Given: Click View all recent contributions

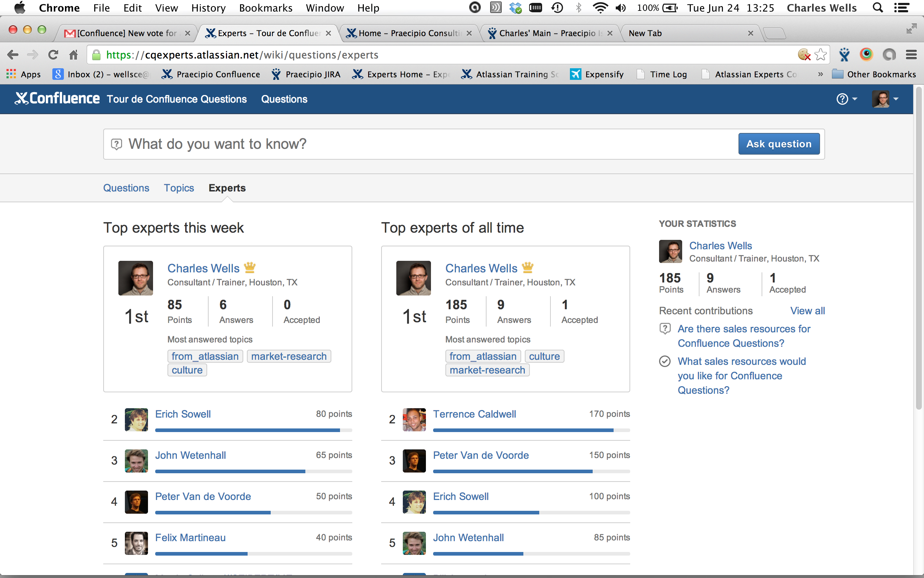Looking at the screenshot, I should click(x=807, y=311).
